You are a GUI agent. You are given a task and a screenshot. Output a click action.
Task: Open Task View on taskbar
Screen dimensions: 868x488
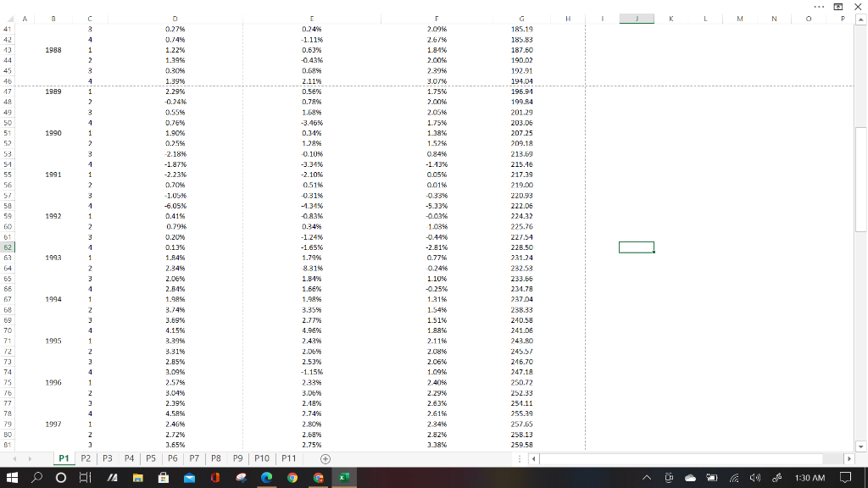point(85,478)
